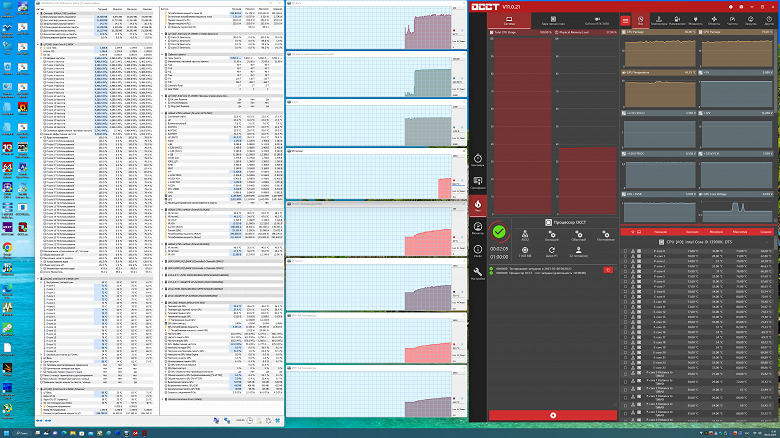The height and width of the screenshot is (438, 780).
Task: Switch to the System tab in OCCT
Action: 509,20
